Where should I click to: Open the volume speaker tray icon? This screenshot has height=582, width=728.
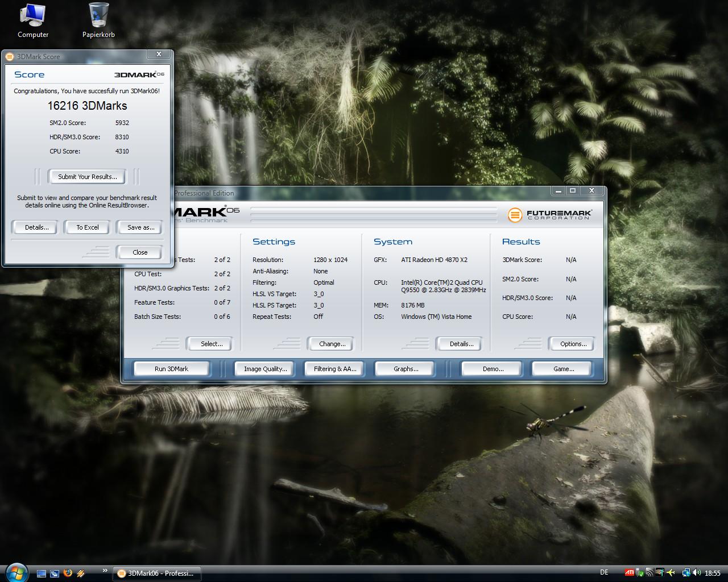tap(697, 573)
